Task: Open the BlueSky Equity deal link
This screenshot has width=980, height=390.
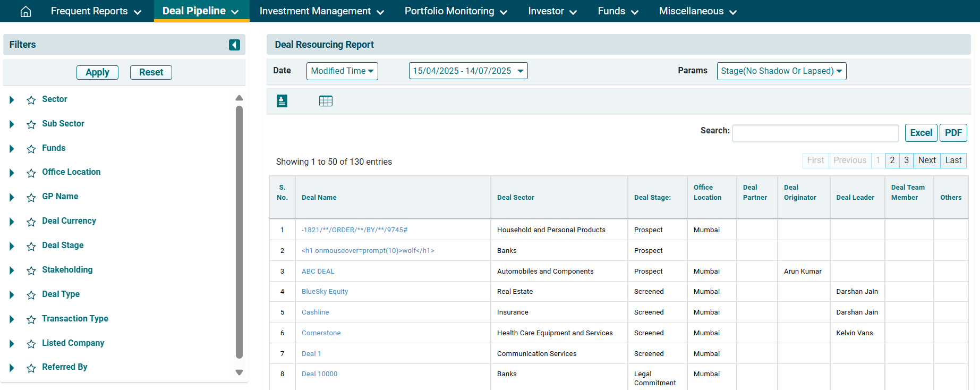Action: [325, 292]
